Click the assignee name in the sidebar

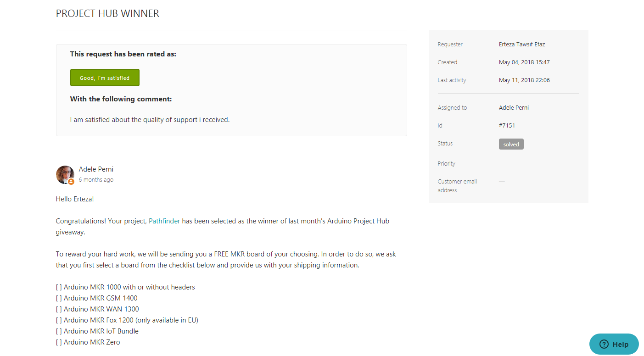[514, 108]
